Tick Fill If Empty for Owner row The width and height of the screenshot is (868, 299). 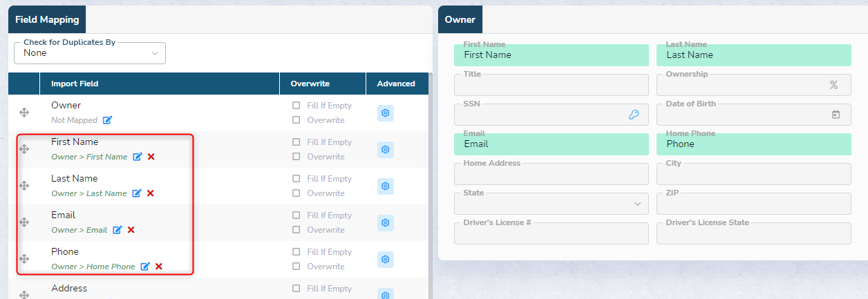296,106
